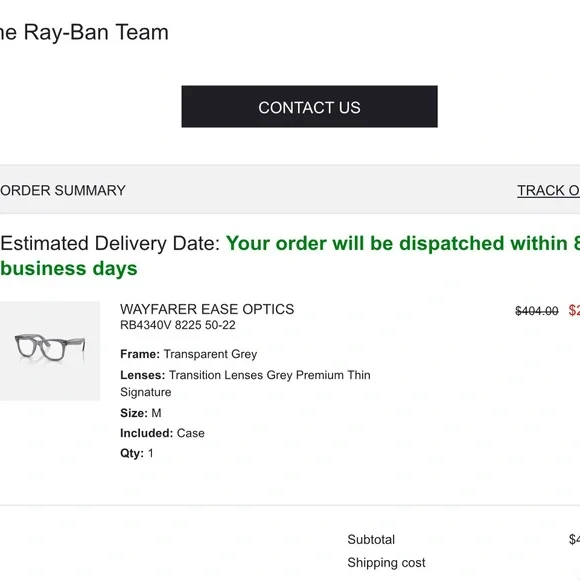Click the Included: Case detail
The height and width of the screenshot is (580, 580).
162,433
